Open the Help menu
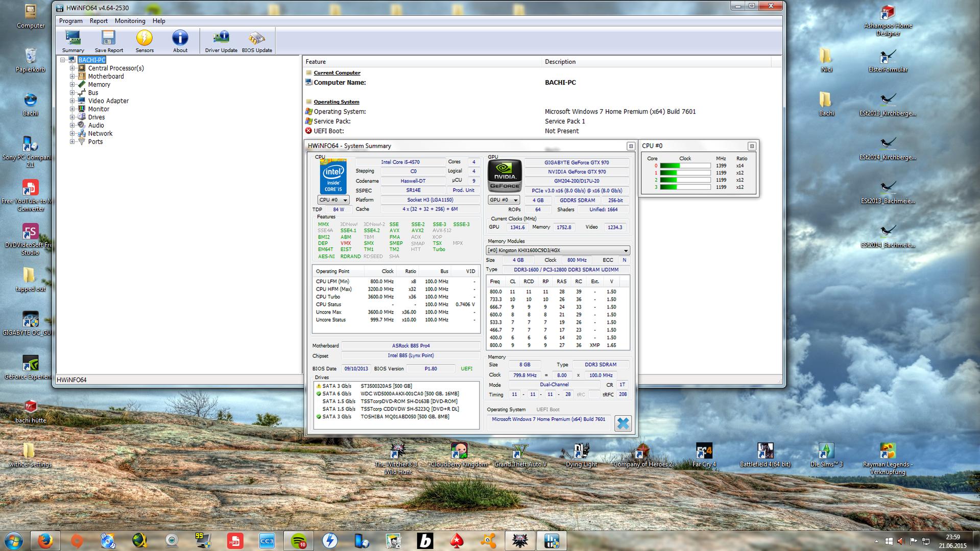Viewport: 980px width, 551px height. tap(159, 21)
